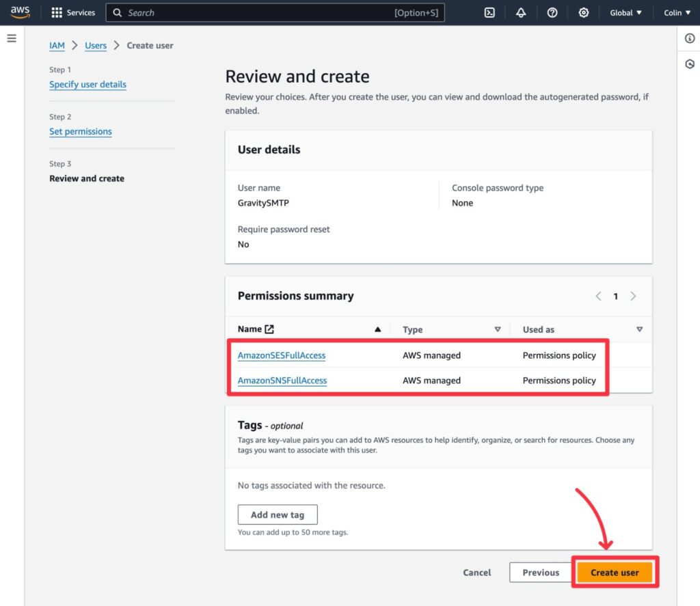Sort the table by Name column
Screen dimensions: 700x606
coord(378,329)
